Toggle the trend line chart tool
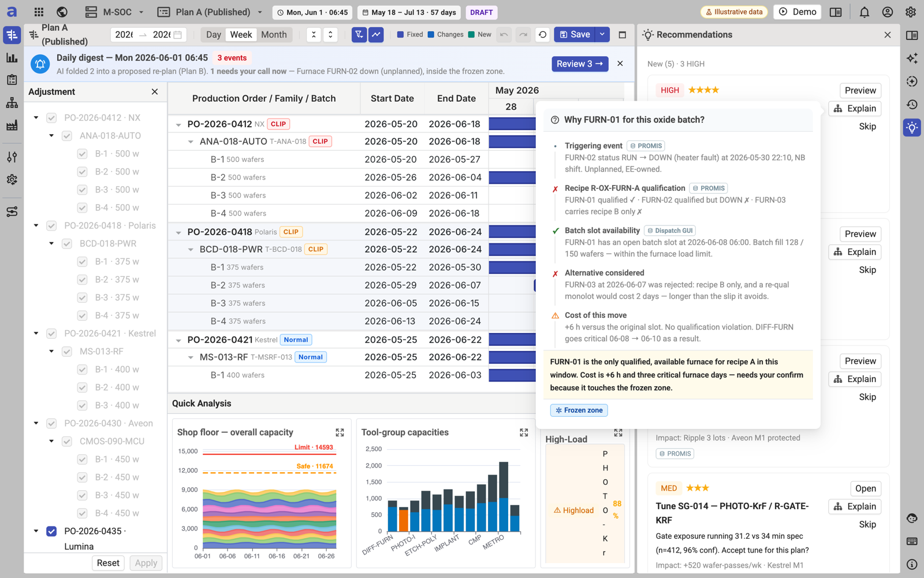Viewport: 924px width, 578px height. [x=376, y=35]
